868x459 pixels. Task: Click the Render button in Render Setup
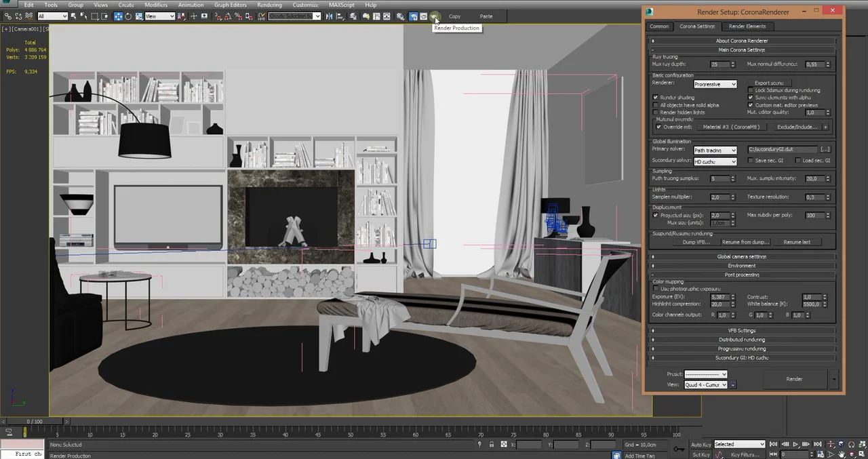tap(794, 379)
